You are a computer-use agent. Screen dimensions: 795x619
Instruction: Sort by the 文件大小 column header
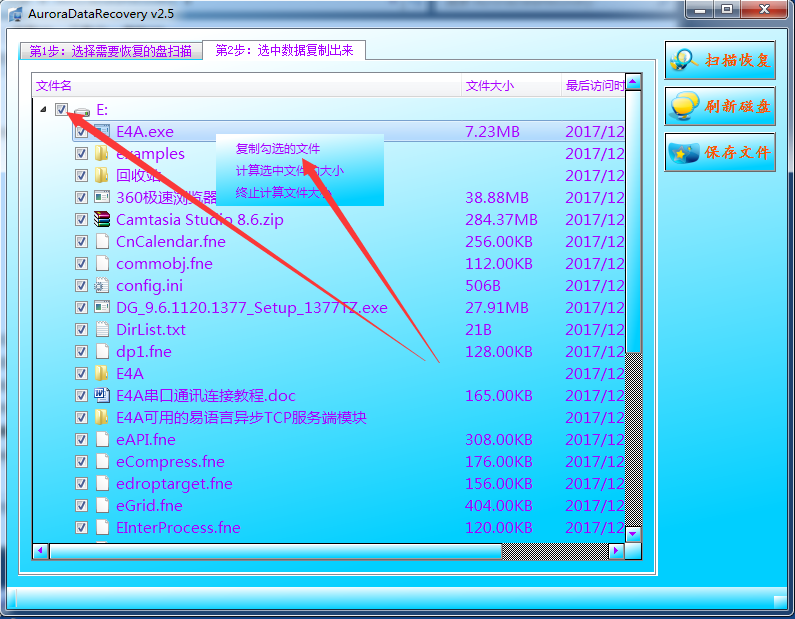(x=512, y=86)
